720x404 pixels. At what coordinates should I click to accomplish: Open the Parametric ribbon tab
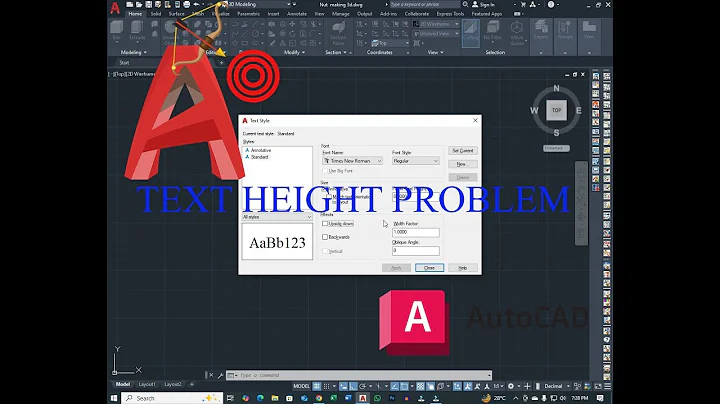point(248,14)
